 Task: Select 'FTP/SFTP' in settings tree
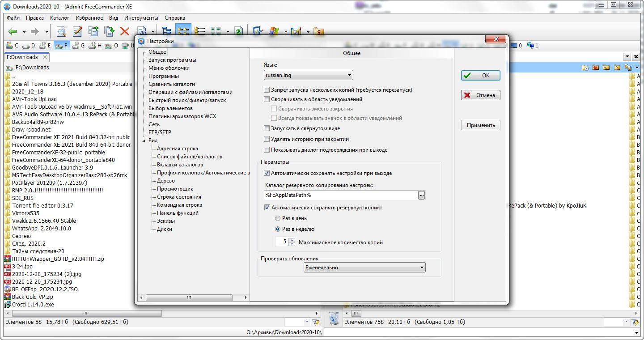tap(160, 132)
